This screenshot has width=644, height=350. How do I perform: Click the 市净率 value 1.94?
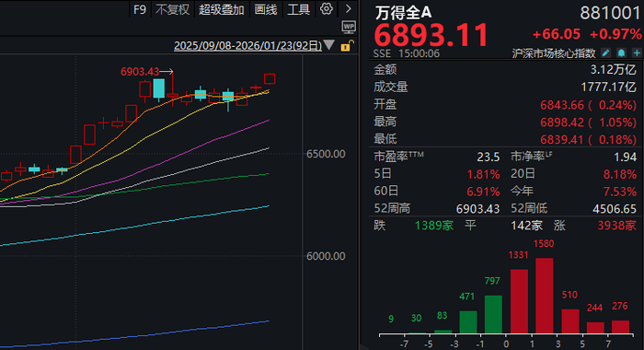tap(625, 157)
